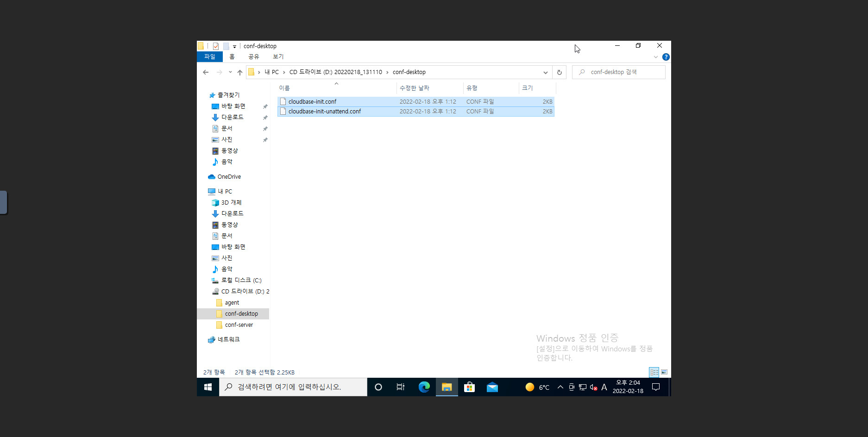
Task: Click the 로컬 디스크 (C:) drive icon
Action: (x=215, y=281)
